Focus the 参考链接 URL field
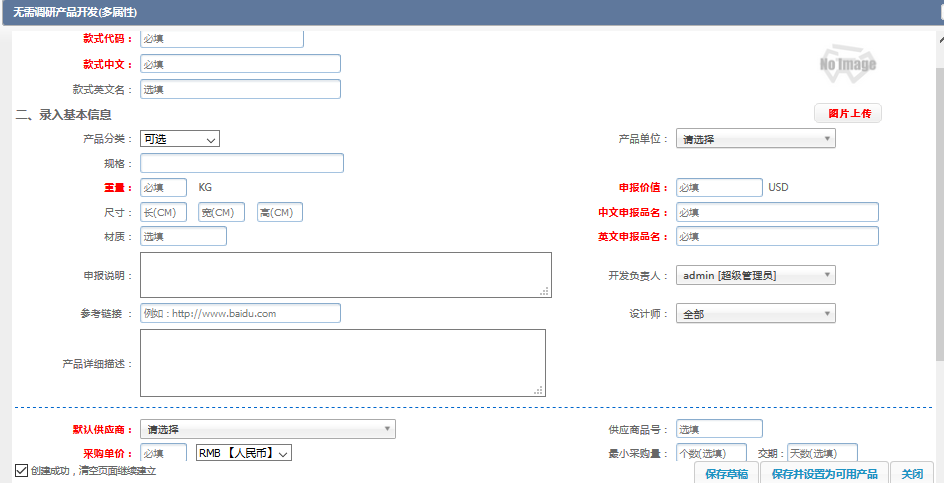 (240, 313)
